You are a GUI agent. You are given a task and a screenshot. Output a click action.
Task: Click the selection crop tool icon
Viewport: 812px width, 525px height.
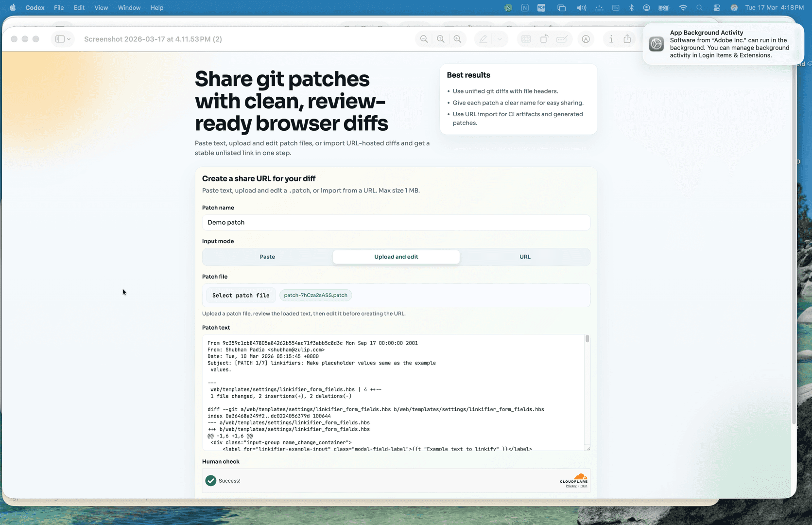pos(526,39)
